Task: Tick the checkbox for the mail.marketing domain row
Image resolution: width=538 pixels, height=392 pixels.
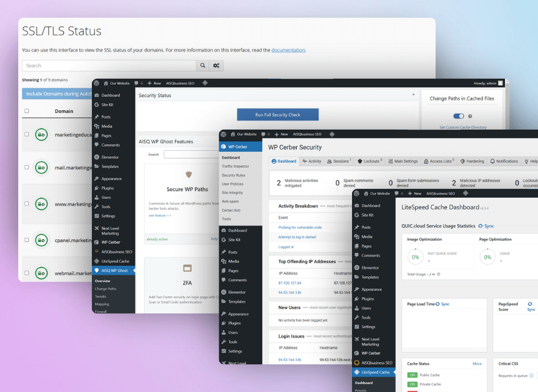Action: pos(27,167)
